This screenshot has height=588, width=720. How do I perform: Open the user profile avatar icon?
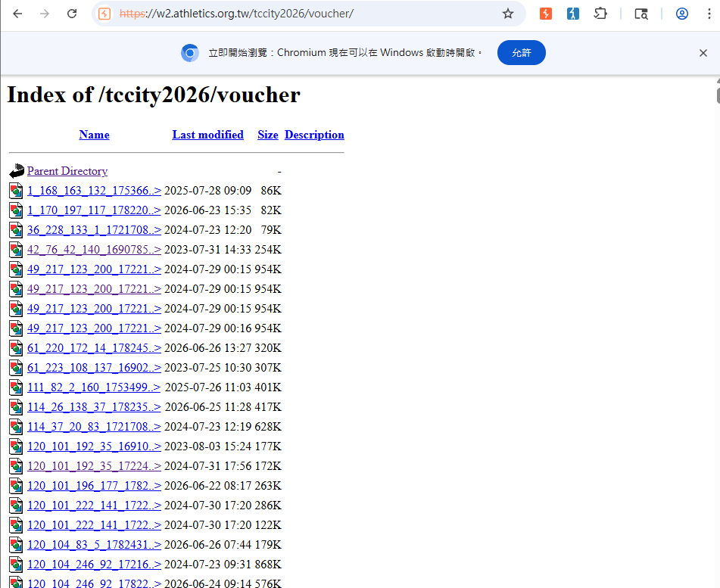(x=682, y=14)
